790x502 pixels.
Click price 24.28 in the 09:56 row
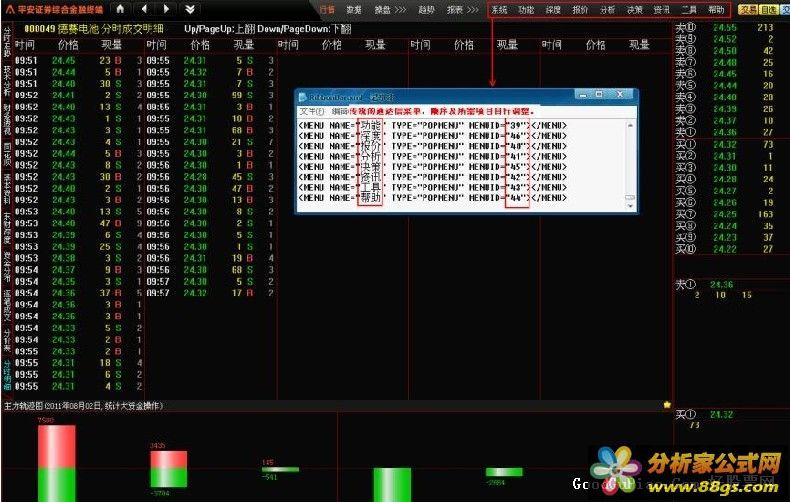195,177
